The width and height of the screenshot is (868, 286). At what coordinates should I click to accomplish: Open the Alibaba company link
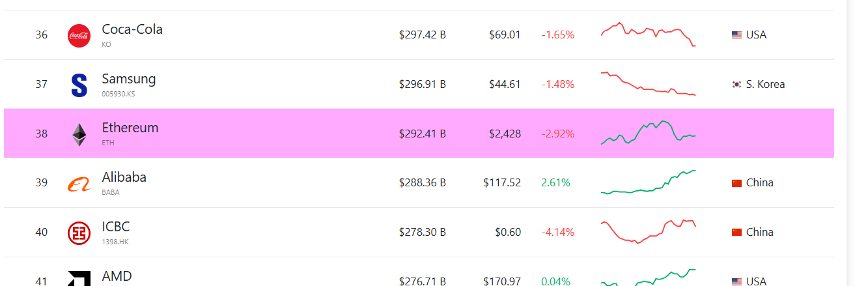124,177
